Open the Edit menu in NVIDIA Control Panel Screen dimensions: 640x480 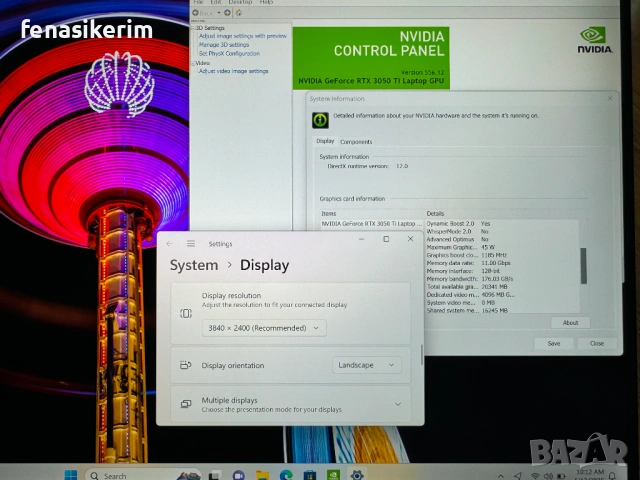tap(216, 2)
